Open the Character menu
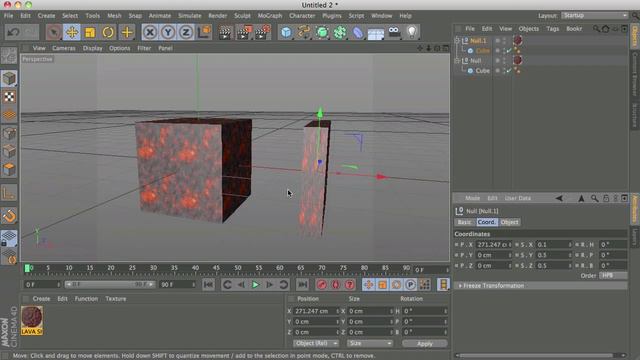The image size is (640, 360). pyautogui.click(x=302, y=16)
